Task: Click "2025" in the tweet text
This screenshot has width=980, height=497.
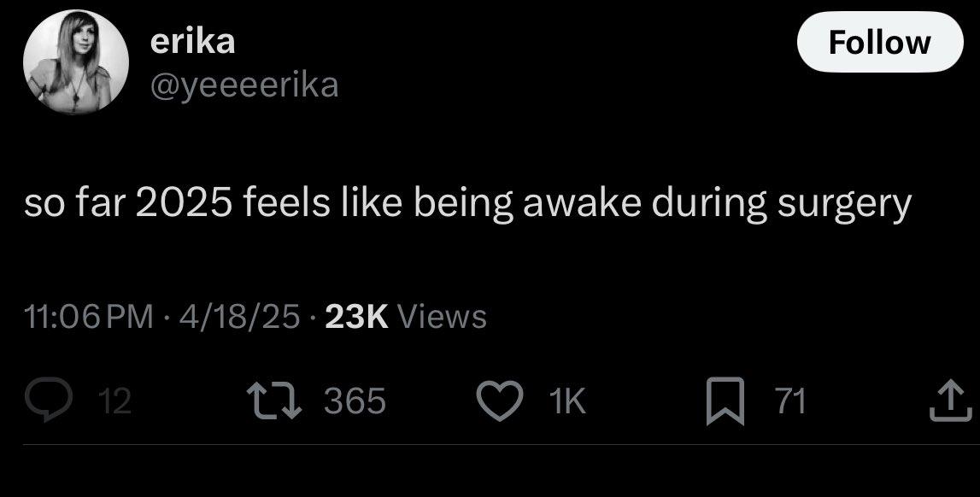Action: click(179, 205)
